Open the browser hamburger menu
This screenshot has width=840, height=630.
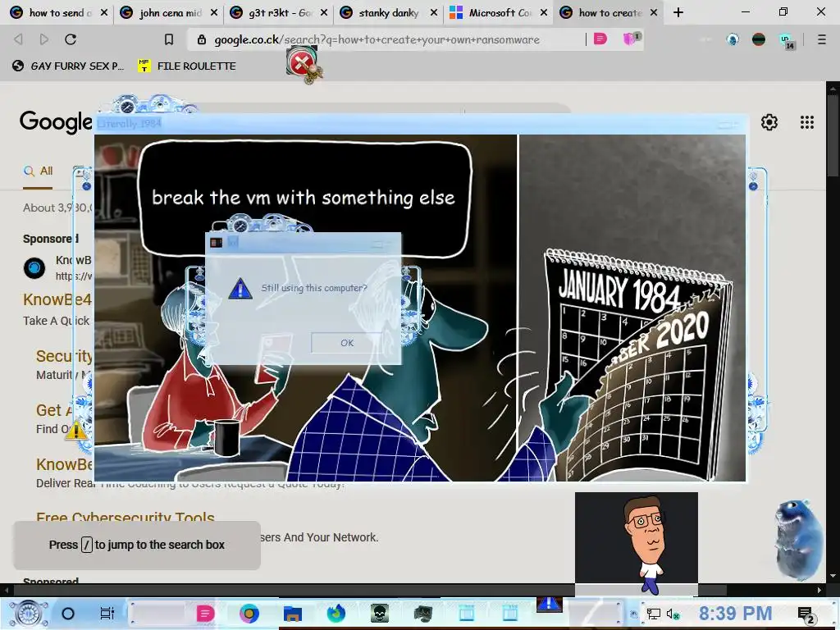point(822,39)
